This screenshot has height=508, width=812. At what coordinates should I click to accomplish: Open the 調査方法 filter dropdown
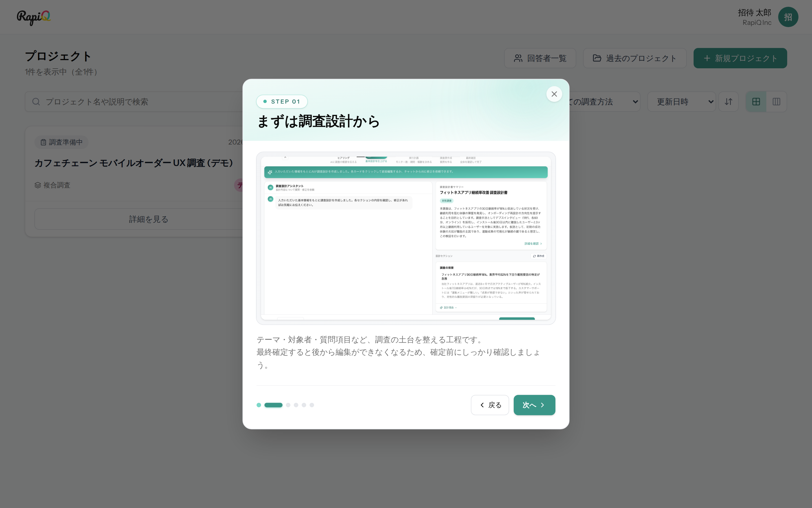pyautogui.click(x=605, y=102)
